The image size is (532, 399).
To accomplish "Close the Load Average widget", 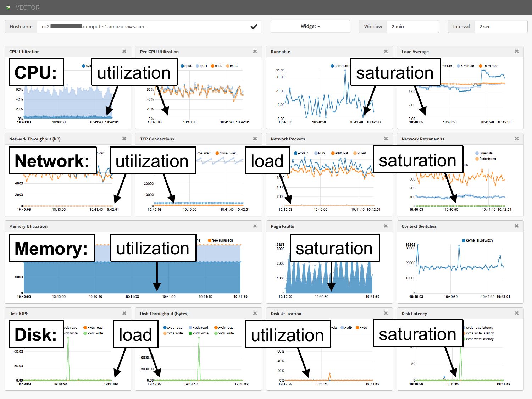I will tap(516, 51).
